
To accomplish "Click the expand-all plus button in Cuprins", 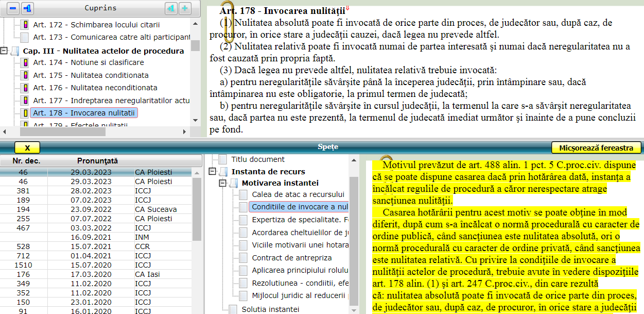I will tap(184, 8).
